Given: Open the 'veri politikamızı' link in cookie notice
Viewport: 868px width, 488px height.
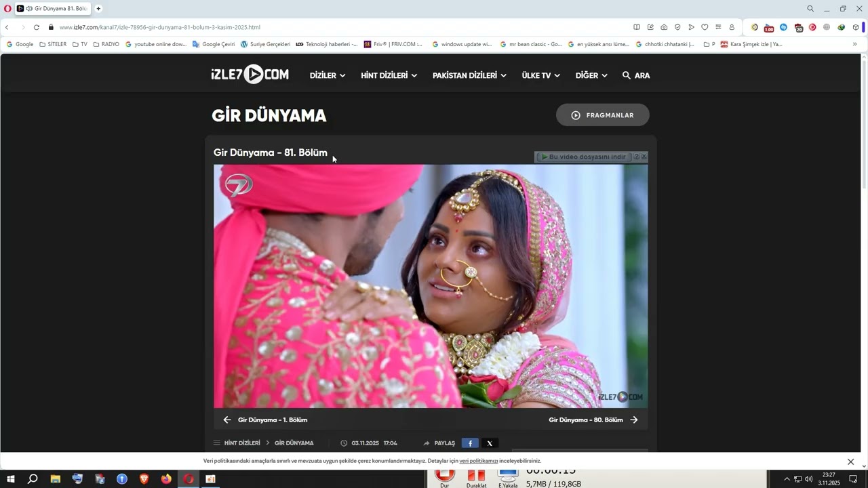Looking at the screenshot, I should tap(479, 461).
